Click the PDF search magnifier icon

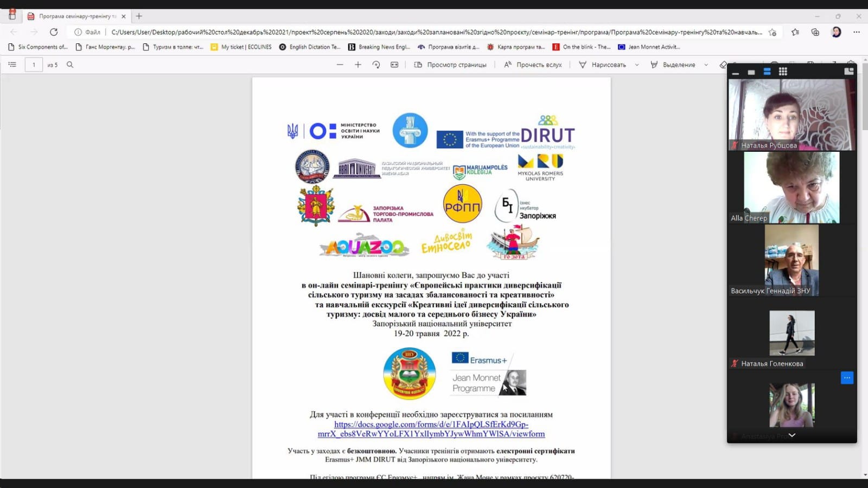70,65
